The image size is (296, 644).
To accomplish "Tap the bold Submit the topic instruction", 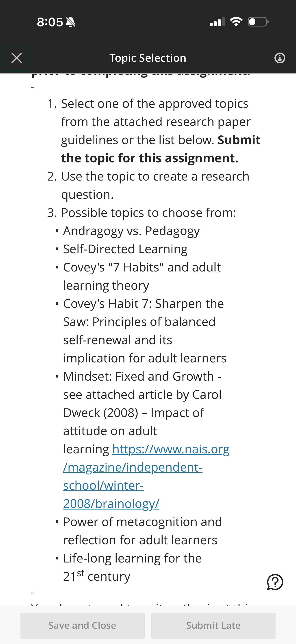I will coord(161,149).
